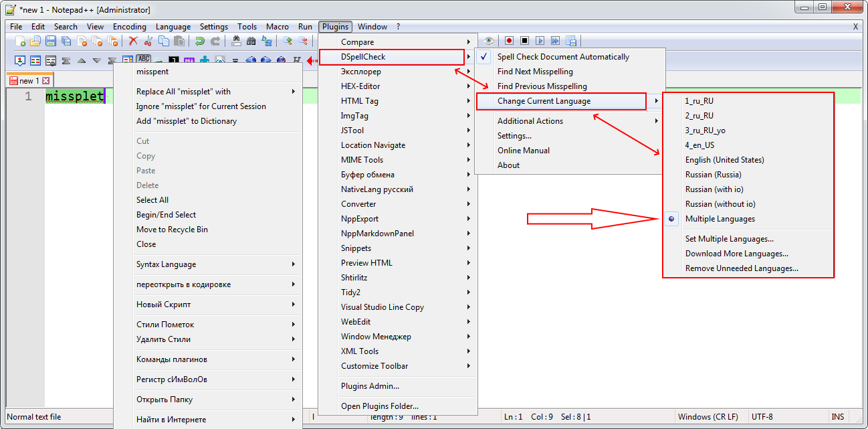Expand the Customize Toolbar submenu
This screenshot has height=429, width=868.
coord(397,366)
